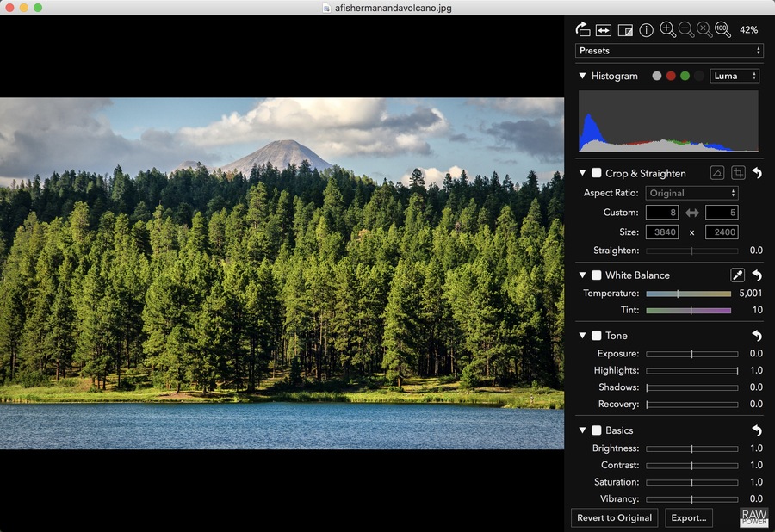Click the flip horizontal icon
The image size is (775, 532).
[x=604, y=30]
